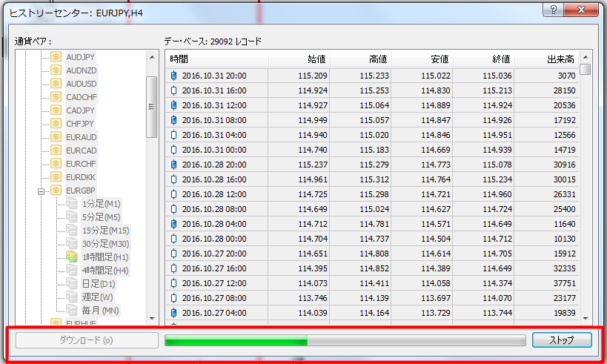Screen dimensions: 607x364
Task: Click the 時間 column header
Action: tap(217, 59)
